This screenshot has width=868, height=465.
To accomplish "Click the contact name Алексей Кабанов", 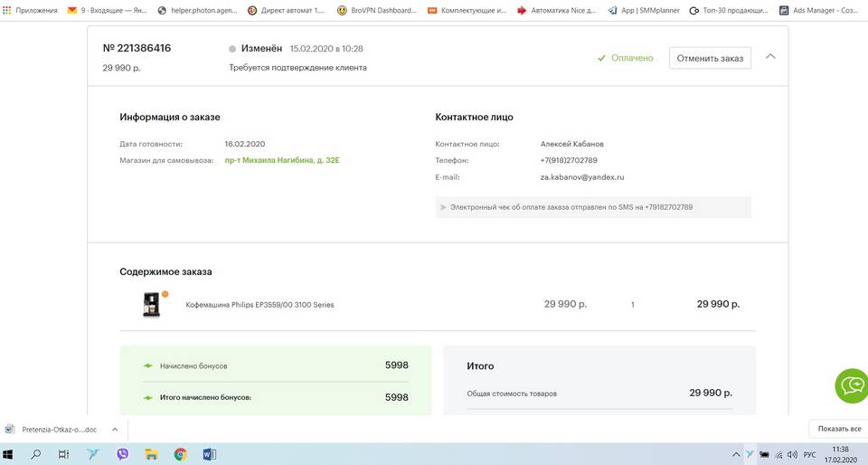I will [571, 144].
